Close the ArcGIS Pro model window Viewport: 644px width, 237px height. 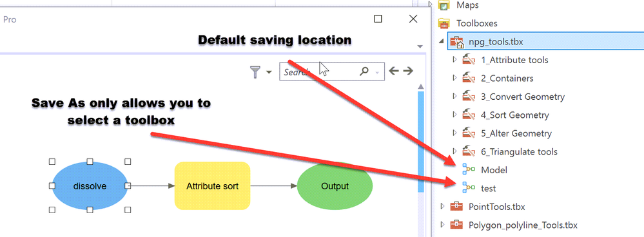pos(413,19)
